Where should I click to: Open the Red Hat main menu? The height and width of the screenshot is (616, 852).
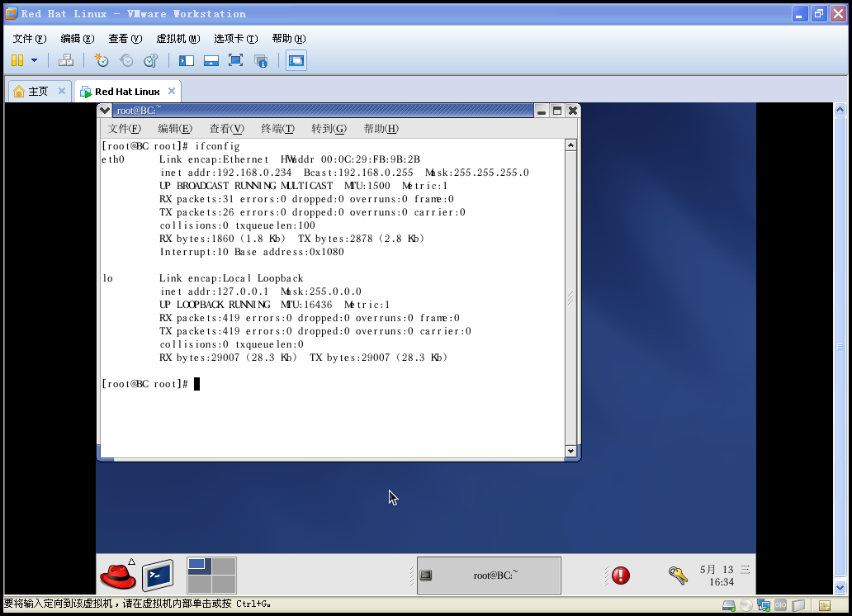[118, 576]
